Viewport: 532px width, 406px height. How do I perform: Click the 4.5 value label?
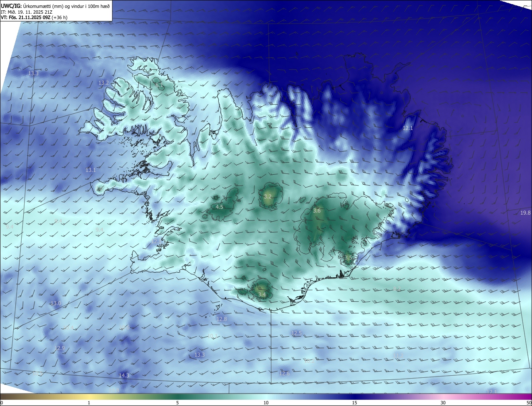pyautogui.click(x=219, y=207)
